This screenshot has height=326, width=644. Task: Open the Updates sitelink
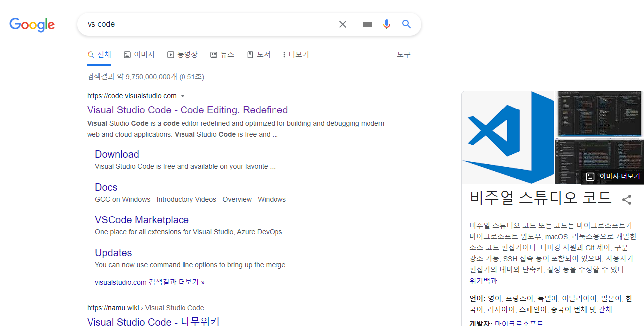[x=113, y=253]
